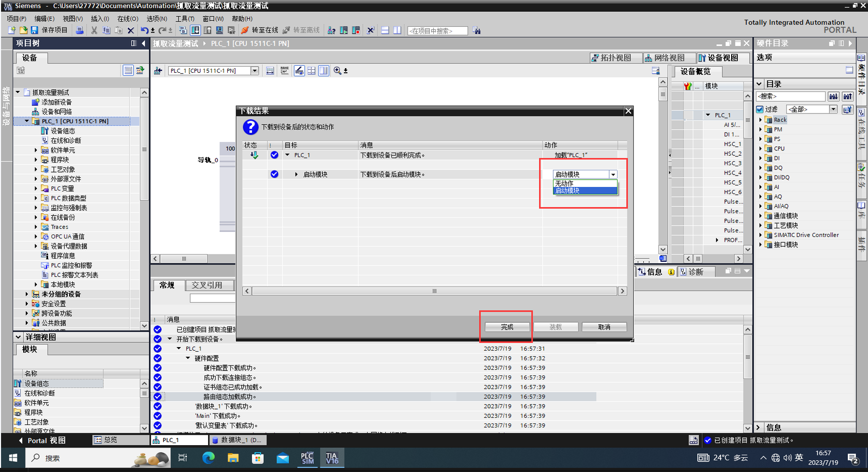This screenshot has width=868, height=472.
Task: Click the show address labels (NAME) icon
Action: coord(285,71)
